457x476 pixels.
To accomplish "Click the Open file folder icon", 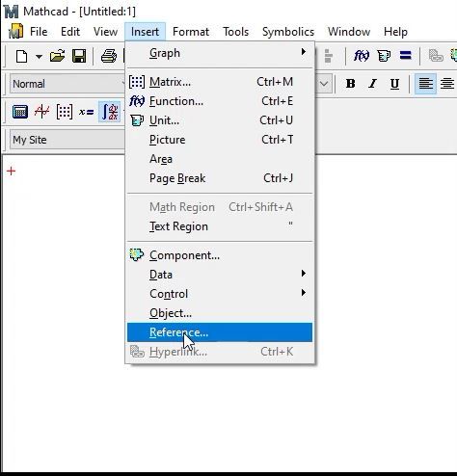I will [x=58, y=56].
